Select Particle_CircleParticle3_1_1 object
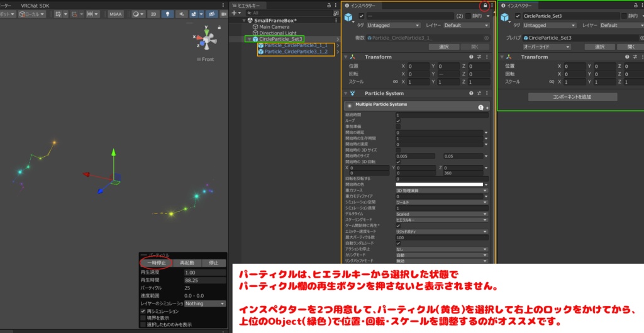This screenshot has width=644, height=333. pyautogui.click(x=296, y=45)
